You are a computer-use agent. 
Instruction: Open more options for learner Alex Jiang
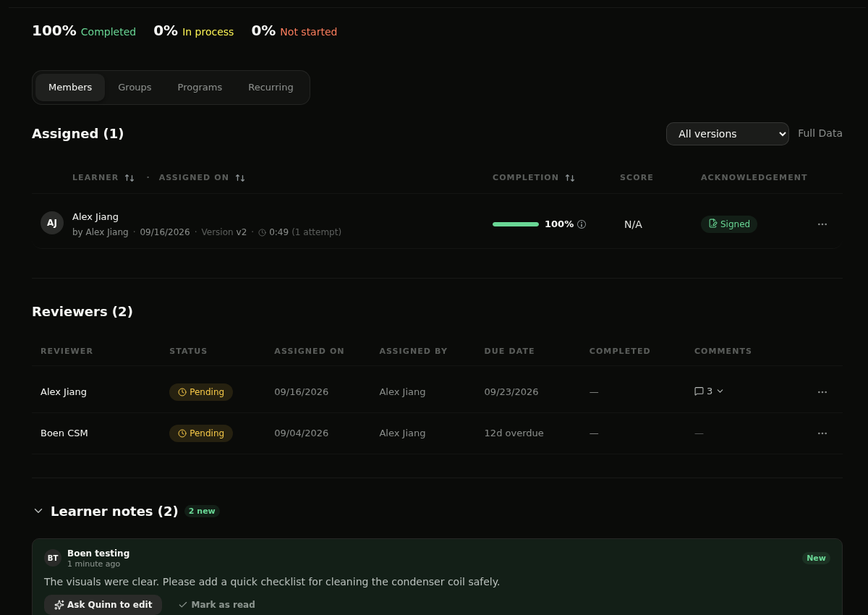tap(822, 224)
